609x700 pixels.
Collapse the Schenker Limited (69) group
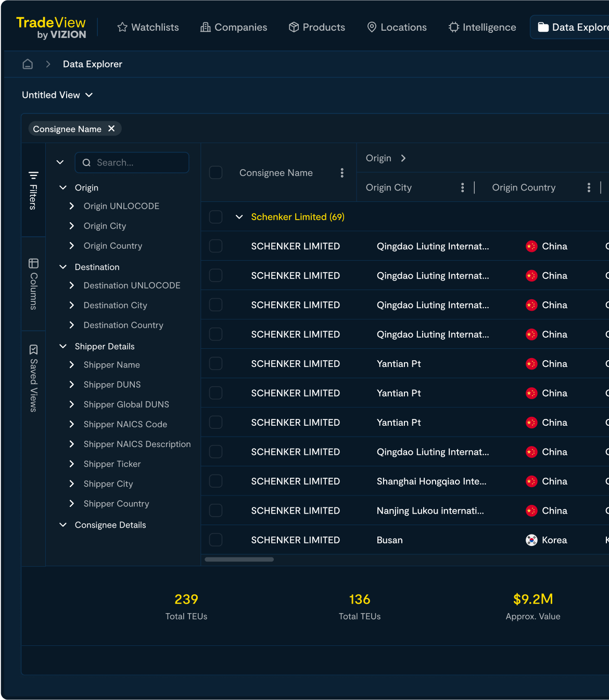point(239,217)
